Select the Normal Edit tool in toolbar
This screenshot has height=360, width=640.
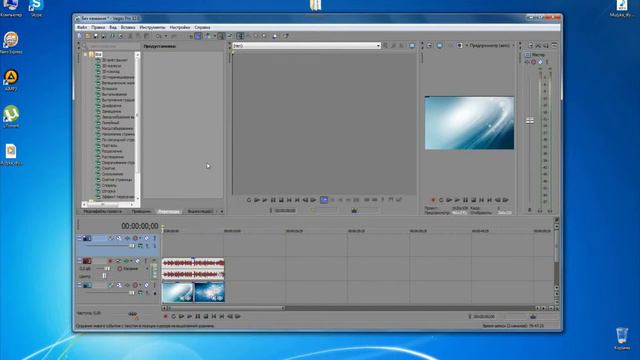[241, 36]
